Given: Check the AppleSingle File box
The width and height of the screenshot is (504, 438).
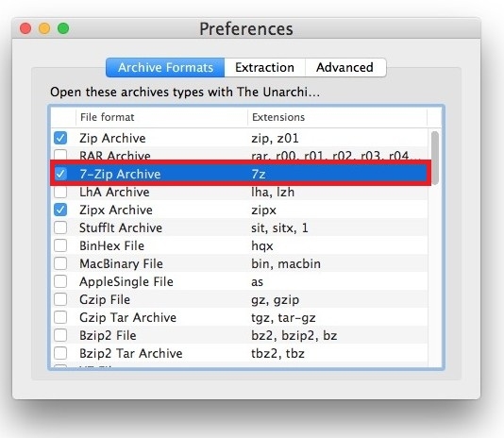Looking at the screenshot, I should pyautogui.click(x=60, y=281).
